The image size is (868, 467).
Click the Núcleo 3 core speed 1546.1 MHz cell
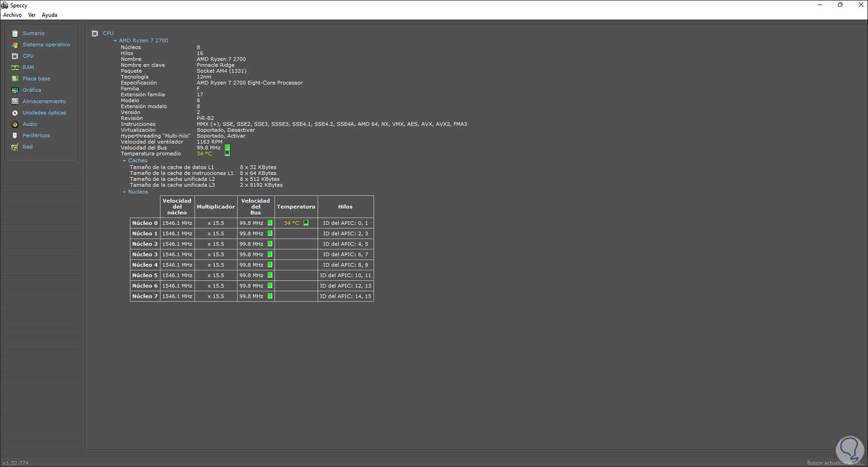(x=177, y=254)
